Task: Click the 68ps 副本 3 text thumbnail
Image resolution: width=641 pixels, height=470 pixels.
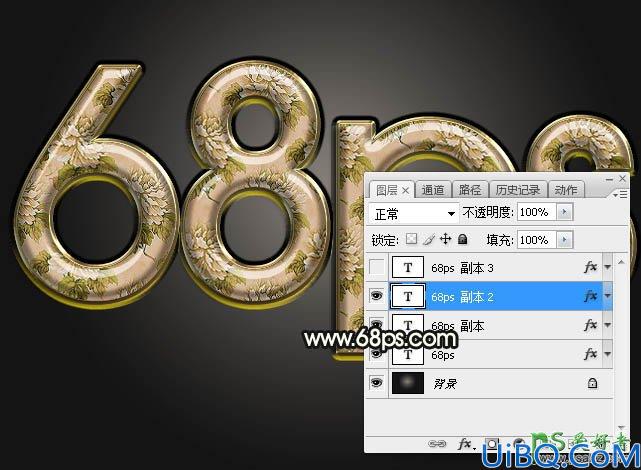Action: click(408, 268)
